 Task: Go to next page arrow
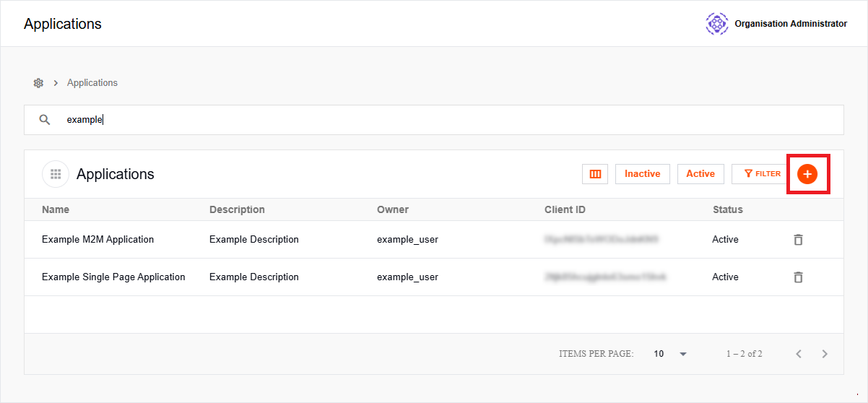[x=825, y=354]
